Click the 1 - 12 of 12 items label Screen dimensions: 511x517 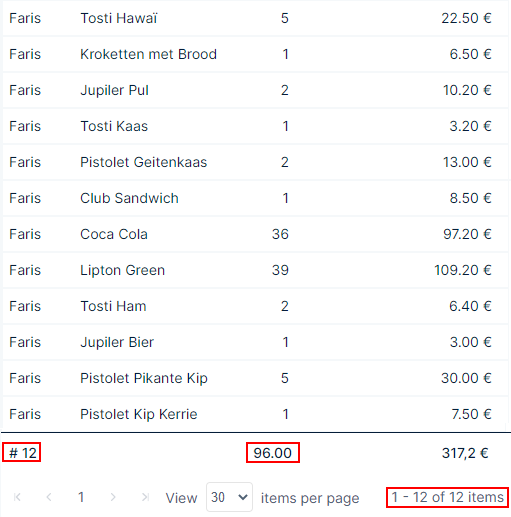(447, 497)
